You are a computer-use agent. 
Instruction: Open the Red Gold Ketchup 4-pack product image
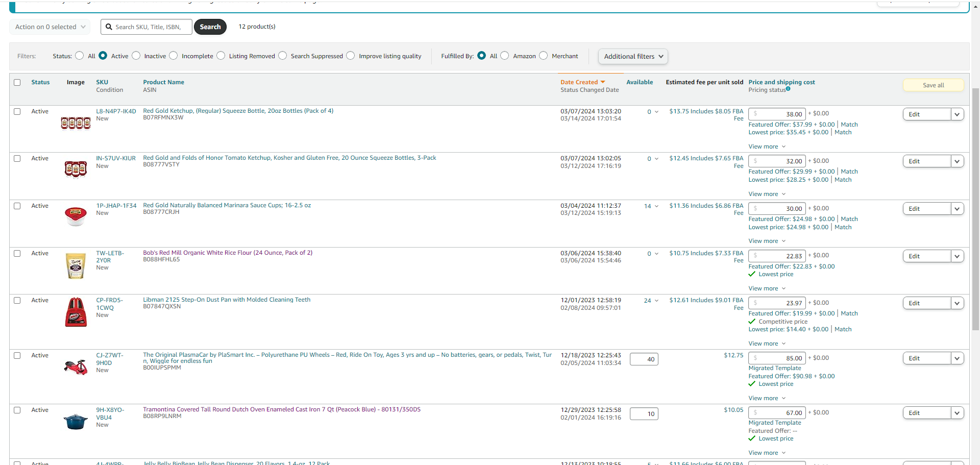coord(76,123)
